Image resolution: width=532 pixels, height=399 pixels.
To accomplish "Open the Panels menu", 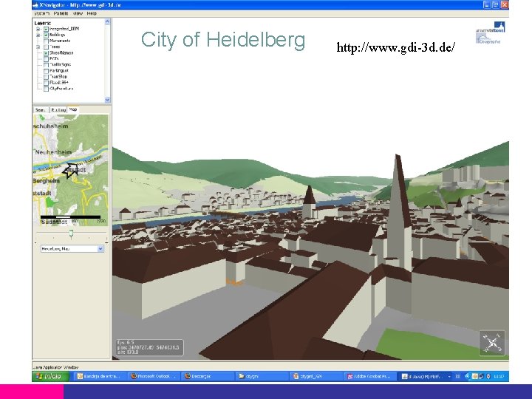I will [61, 13].
